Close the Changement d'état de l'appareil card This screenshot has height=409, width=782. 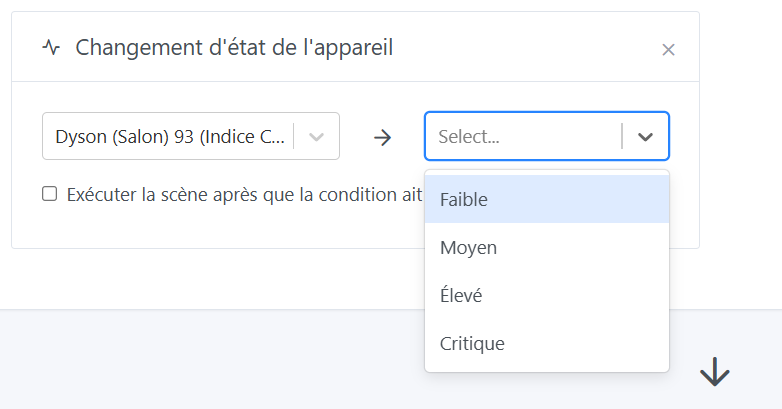(669, 49)
